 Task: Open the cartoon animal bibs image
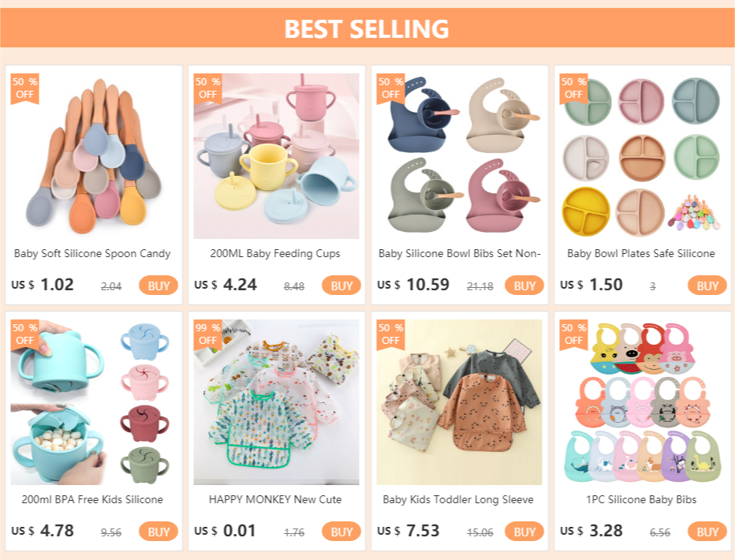(642, 402)
